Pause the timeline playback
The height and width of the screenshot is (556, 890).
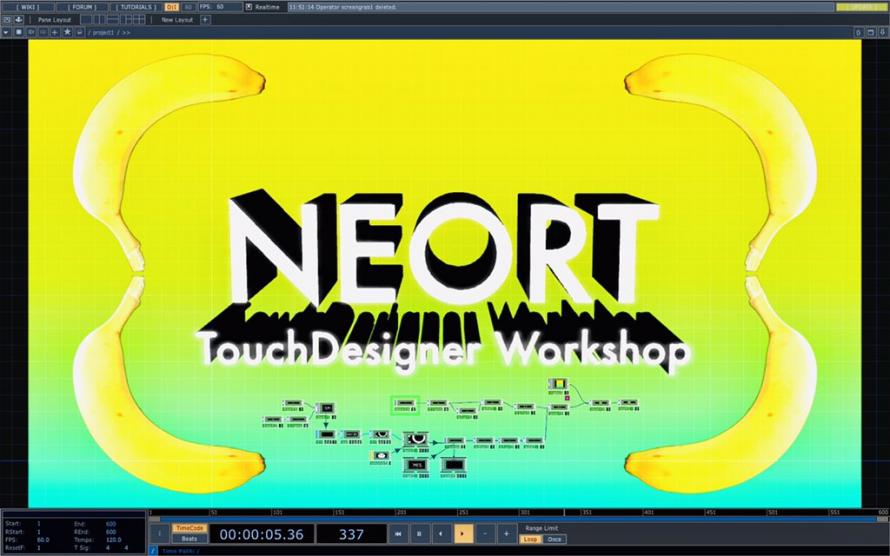[419, 534]
